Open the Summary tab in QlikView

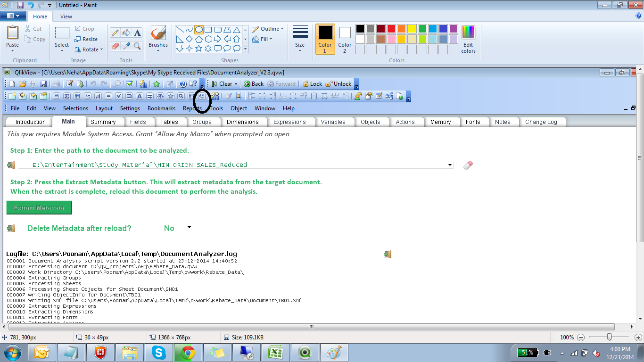click(103, 122)
